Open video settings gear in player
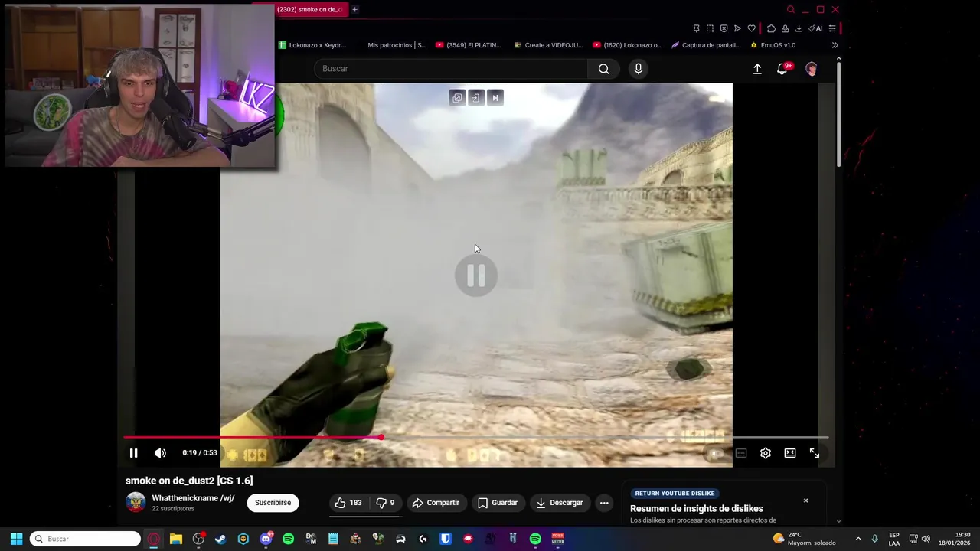The height and width of the screenshot is (551, 980). click(766, 453)
